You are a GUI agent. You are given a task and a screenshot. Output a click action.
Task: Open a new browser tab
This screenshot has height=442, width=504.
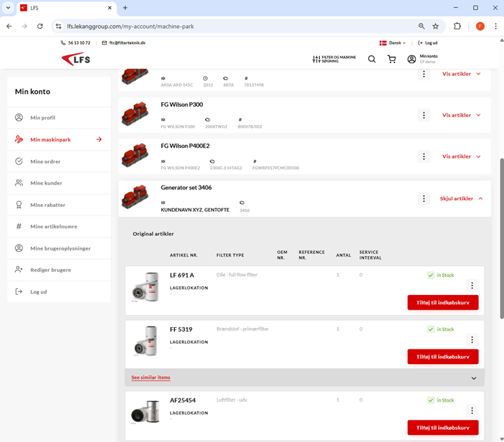pyautogui.click(x=126, y=7)
